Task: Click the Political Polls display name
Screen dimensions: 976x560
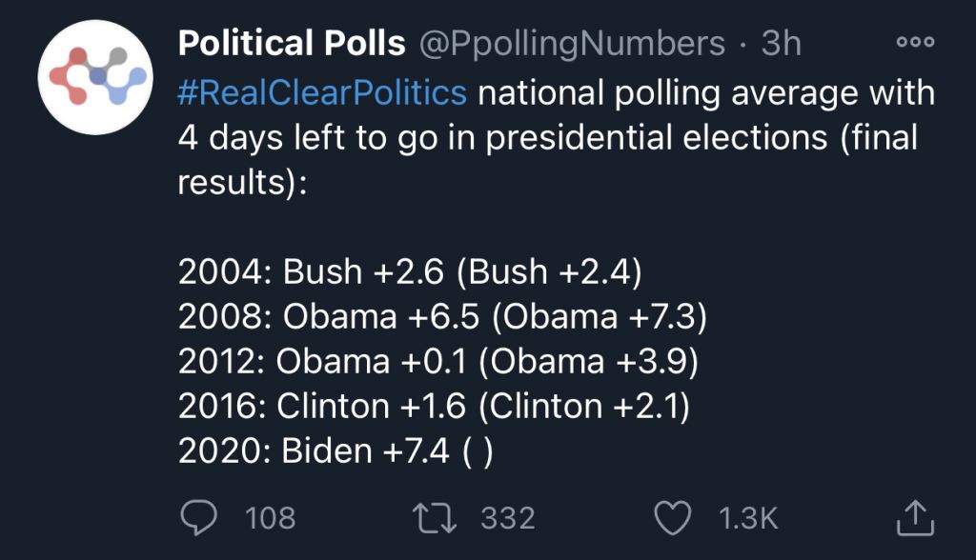Action: pyautogui.click(x=292, y=43)
